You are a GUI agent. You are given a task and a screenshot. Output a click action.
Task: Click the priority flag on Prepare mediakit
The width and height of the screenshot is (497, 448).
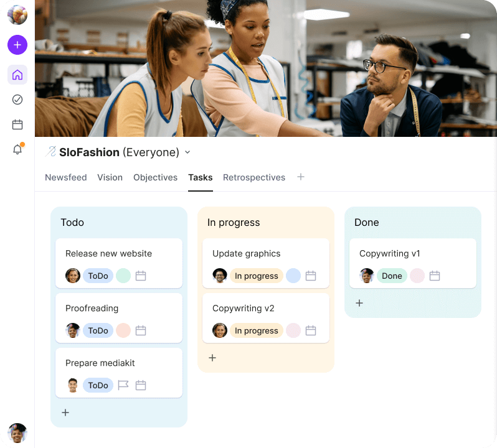point(123,385)
